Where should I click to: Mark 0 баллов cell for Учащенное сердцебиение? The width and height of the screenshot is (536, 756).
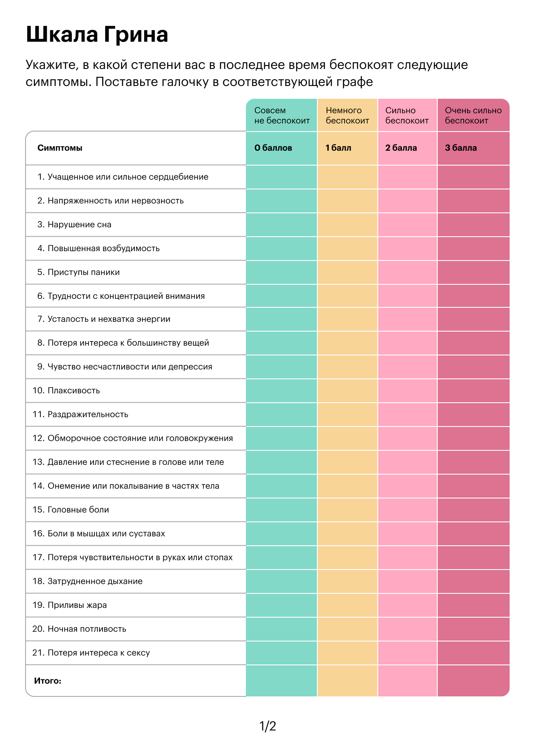click(282, 177)
